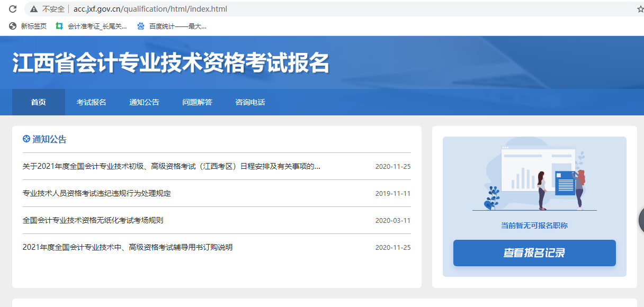This screenshot has height=307, width=644.
Task: Open the 会计准考证 bookmark
Action: [92, 26]
